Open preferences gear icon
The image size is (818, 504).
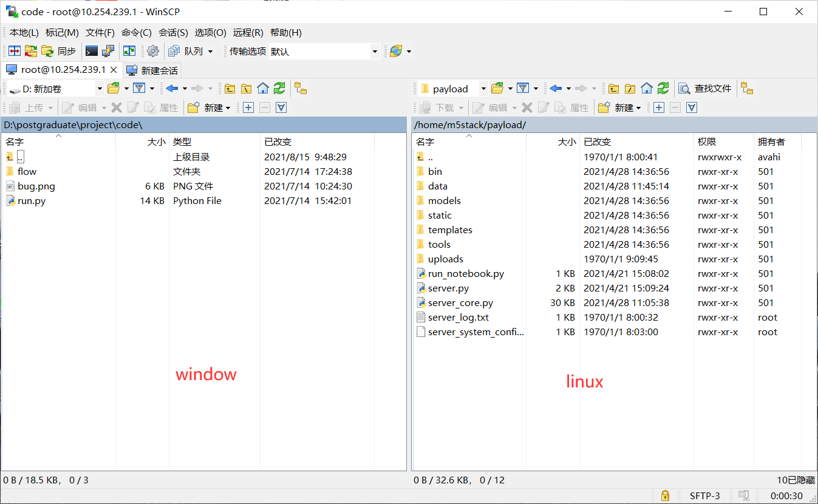tap(153, 52)
